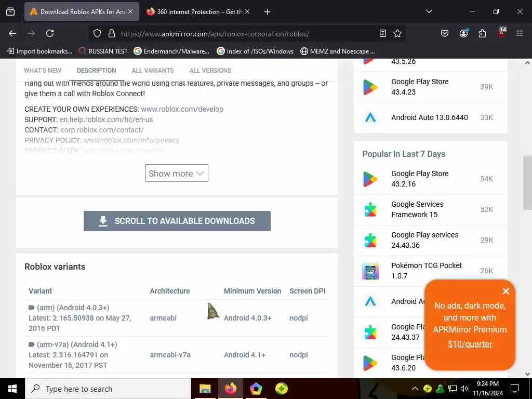532x399 pixels.
Task: Click the Firefox back arrow button
Action: tap(12, 33)
